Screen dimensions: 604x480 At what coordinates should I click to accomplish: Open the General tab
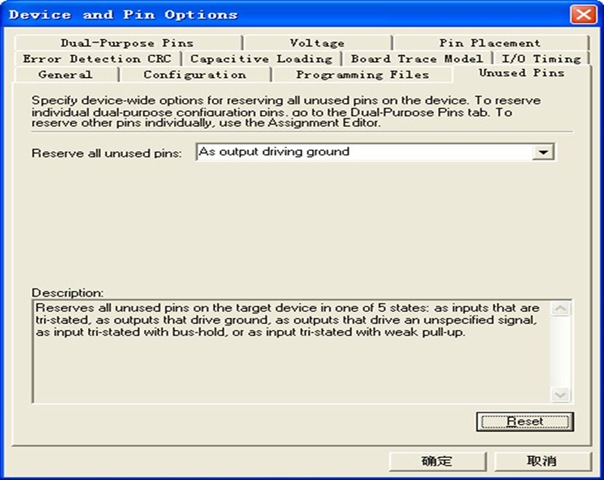[65, 75]
